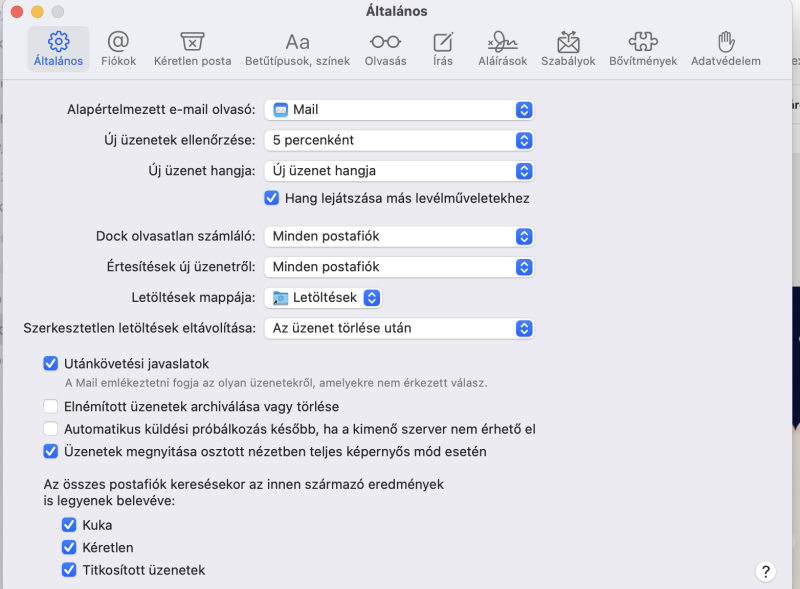Open the Írás compose icon
The width and height of the screenshot is (800, 589).
coord(443,48)
